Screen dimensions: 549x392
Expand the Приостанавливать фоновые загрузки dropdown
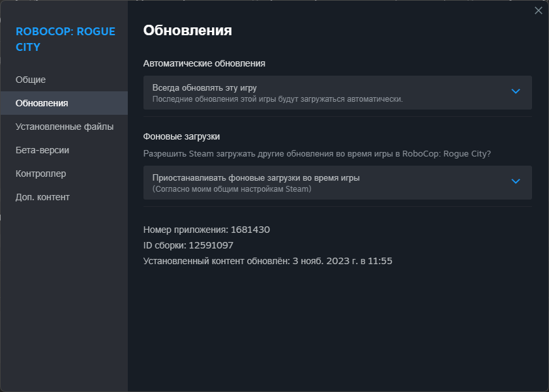coord(338,183)
